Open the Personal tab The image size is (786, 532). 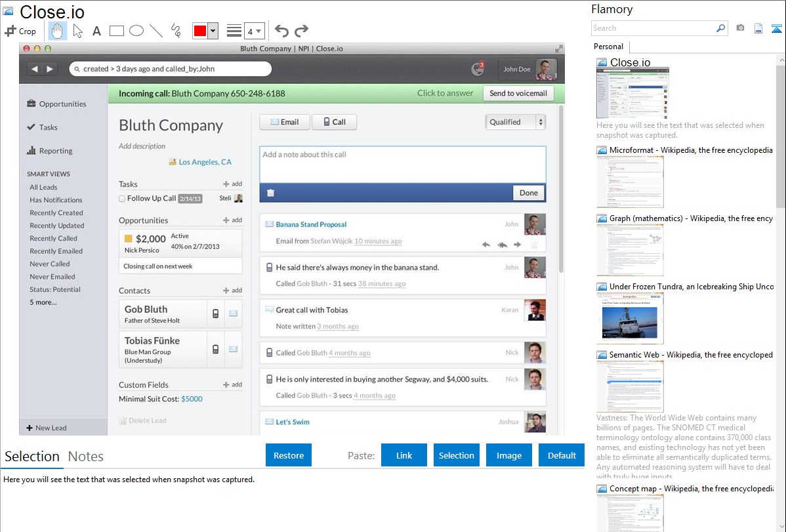click(609, 47)
